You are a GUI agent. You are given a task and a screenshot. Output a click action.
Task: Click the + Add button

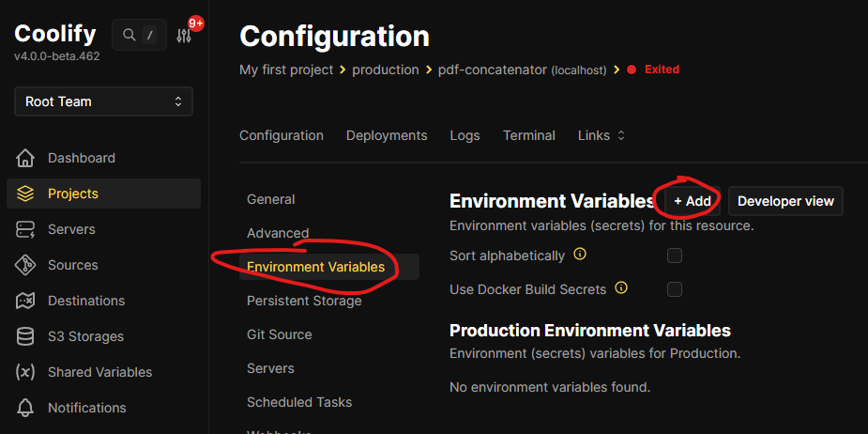pyautogui.click(x=692, y=201)
